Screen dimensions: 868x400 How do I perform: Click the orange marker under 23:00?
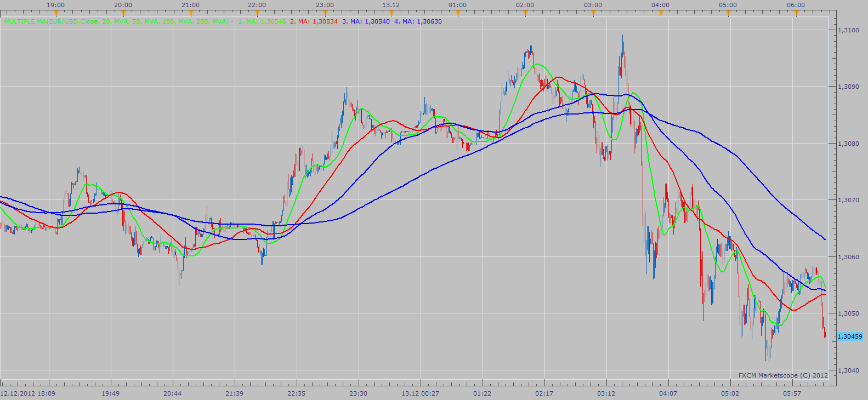point(325,13)
